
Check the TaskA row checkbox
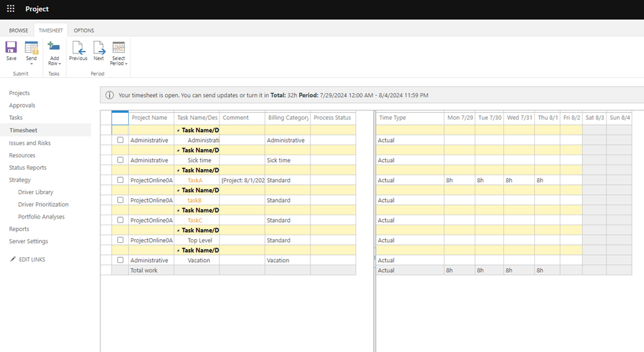click(120, 180)
